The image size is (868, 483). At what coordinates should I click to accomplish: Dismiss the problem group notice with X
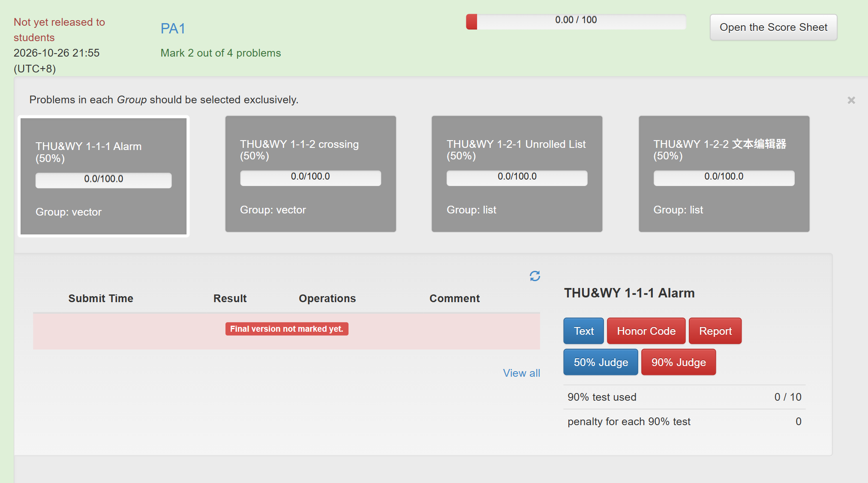point(851,100)
